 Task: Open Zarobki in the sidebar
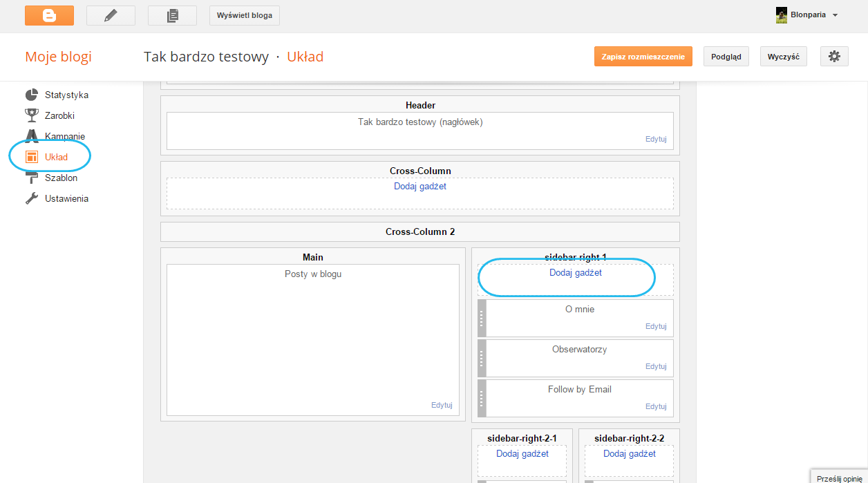59,115
